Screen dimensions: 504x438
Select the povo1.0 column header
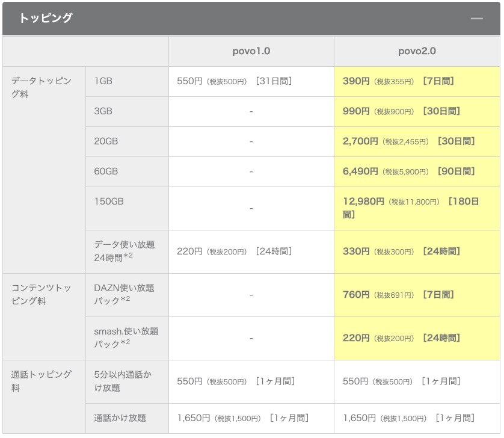pos(251,51)
